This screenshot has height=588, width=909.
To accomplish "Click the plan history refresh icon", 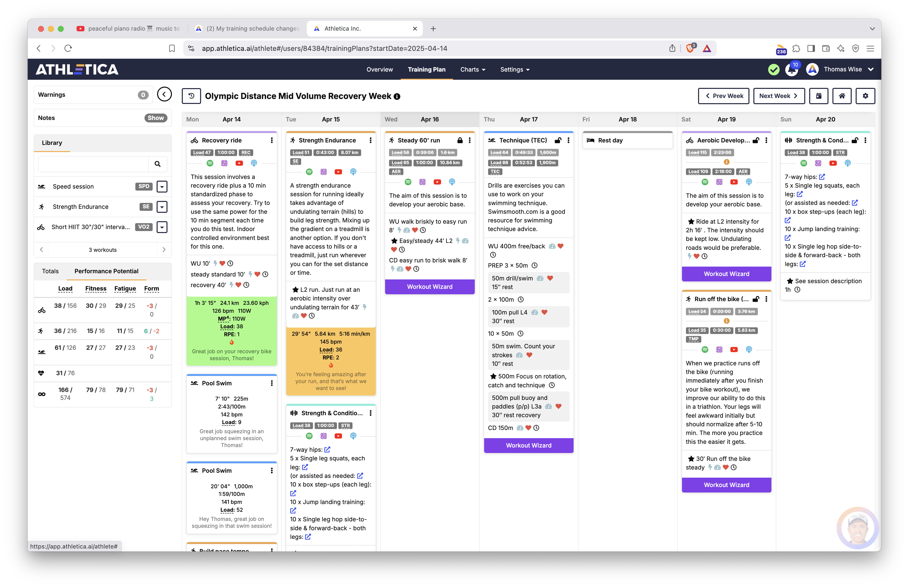I will (x=191, y=96).
